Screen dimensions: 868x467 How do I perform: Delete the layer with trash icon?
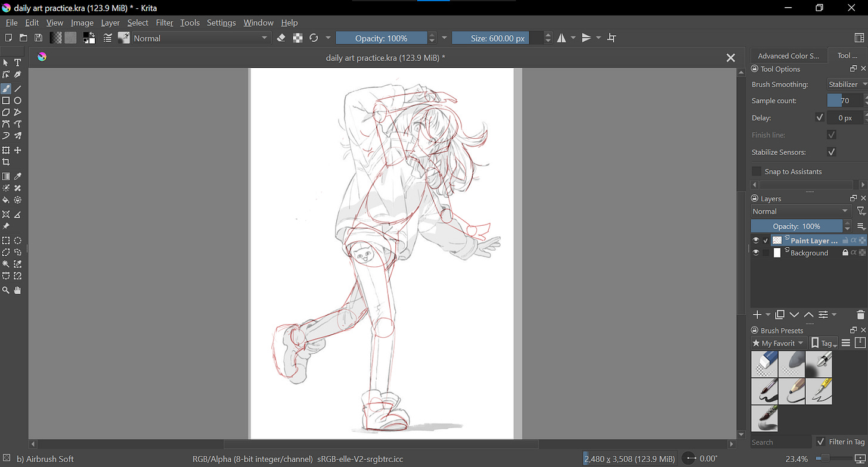[x=860, y=315]
